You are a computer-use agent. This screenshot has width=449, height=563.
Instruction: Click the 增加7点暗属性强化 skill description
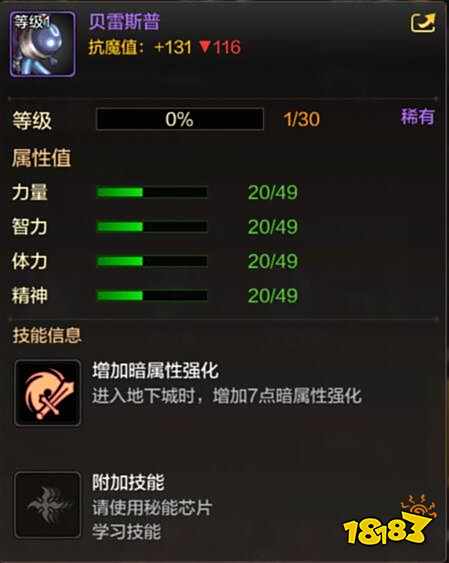coord(227,396)
